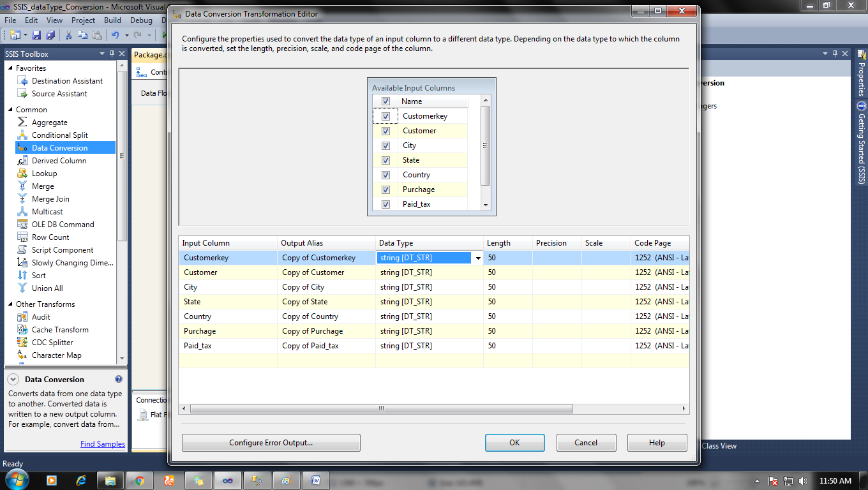Screen dimensions: 868x490
Task: Click the volume icon in system tray
Action: pyautogui.click(x=804, y=481)
